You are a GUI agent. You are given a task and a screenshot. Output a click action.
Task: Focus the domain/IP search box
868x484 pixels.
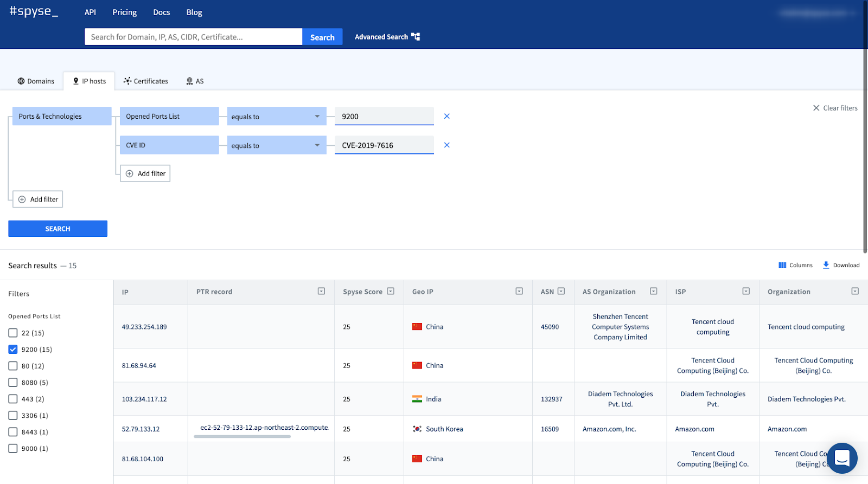coord(193,37)
